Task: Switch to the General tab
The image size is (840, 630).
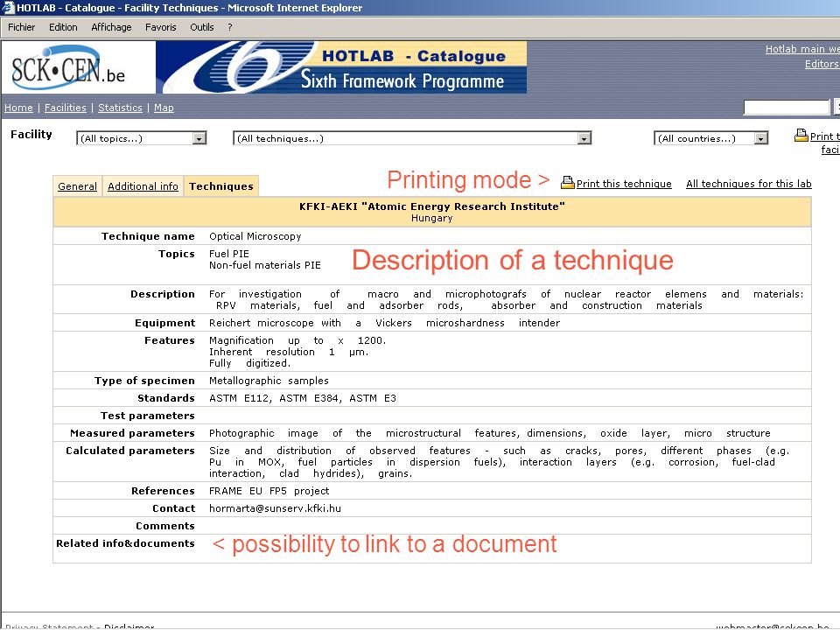Action: 77,185
